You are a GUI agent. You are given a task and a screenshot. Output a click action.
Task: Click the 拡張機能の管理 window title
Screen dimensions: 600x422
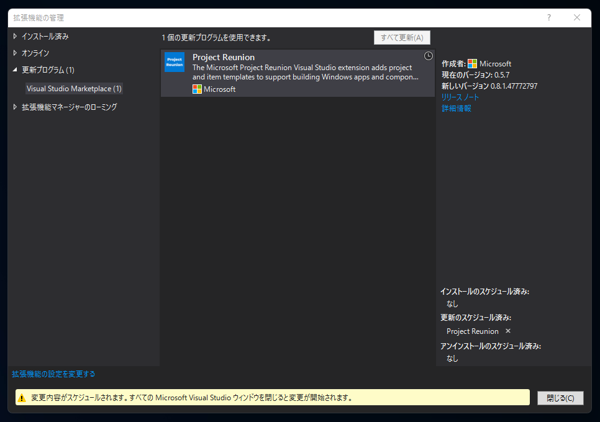(39, 18)
